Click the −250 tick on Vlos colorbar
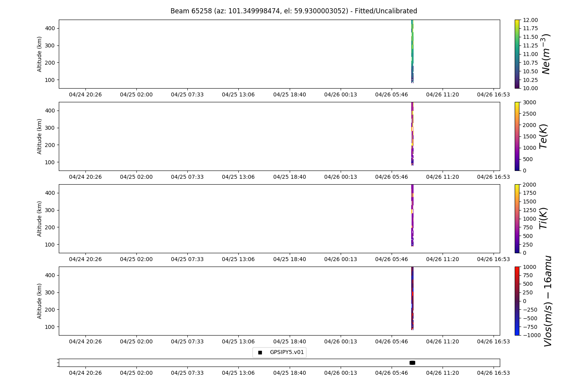Viewport: 588px width, 392px height. [529, 310]
